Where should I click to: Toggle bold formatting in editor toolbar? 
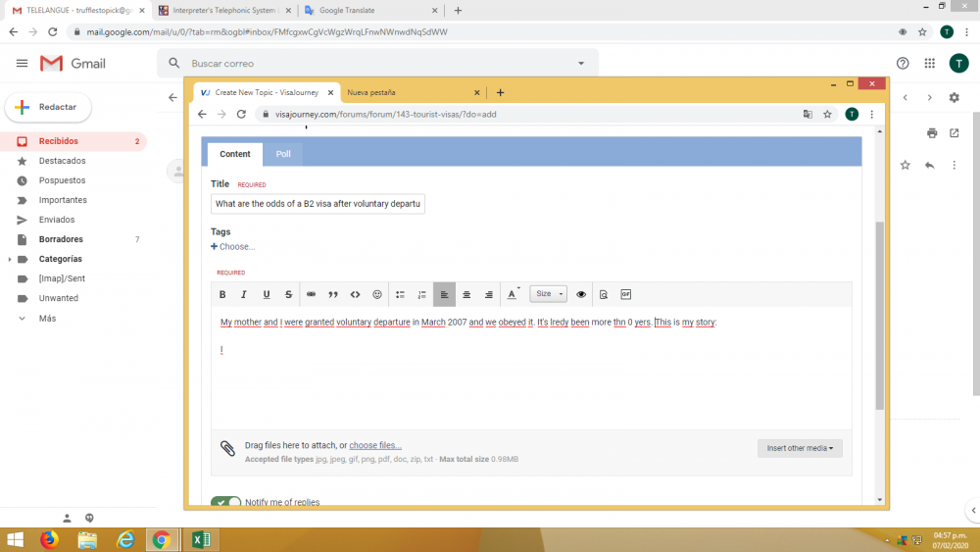tap(221, 294)
